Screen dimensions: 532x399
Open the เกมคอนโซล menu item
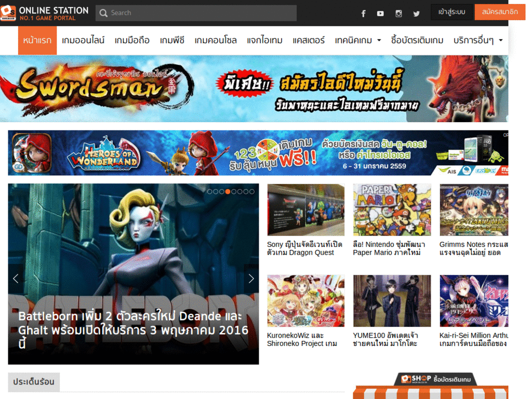(216, 41)
